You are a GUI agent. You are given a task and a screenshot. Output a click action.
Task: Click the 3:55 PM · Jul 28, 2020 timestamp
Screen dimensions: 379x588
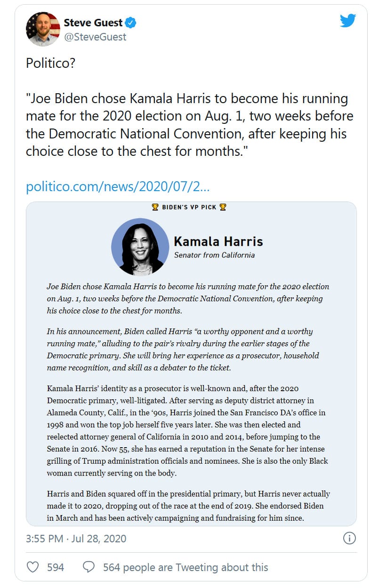[x=76, y=538]
